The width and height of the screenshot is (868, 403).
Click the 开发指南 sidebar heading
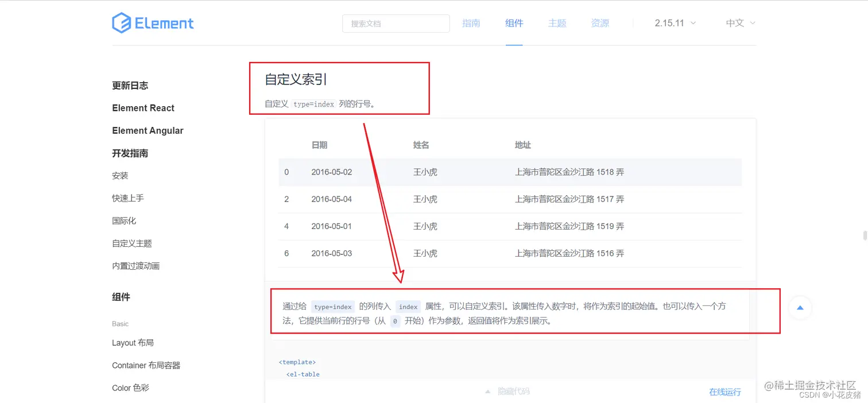(130, 153)
